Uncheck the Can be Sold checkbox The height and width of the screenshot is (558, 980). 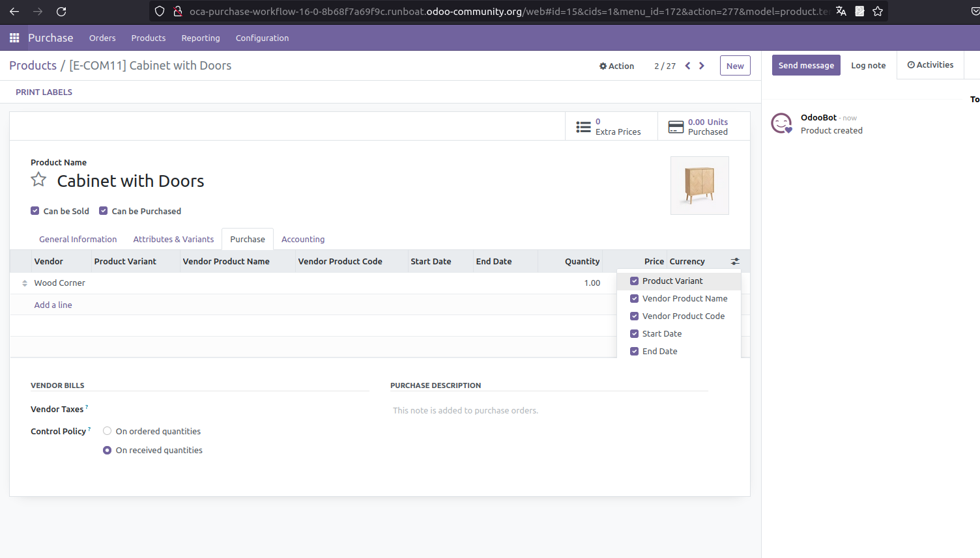click(35, 211)
